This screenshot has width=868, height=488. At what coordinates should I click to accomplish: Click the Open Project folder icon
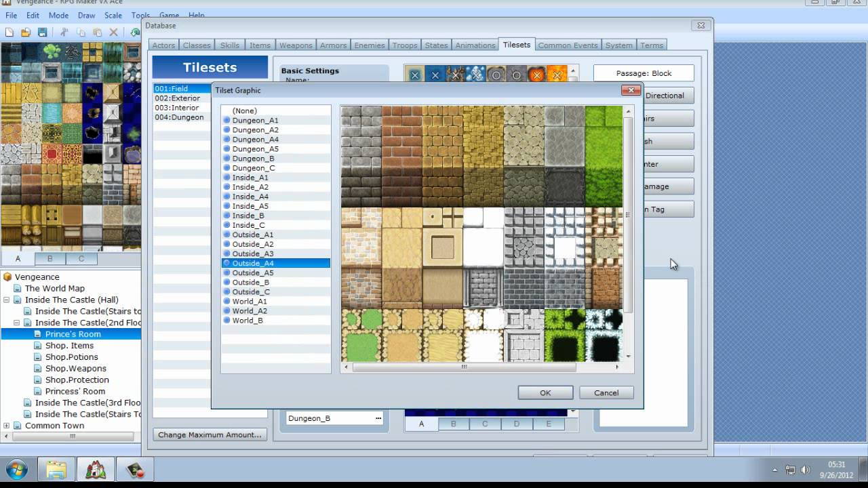(26, 32)
